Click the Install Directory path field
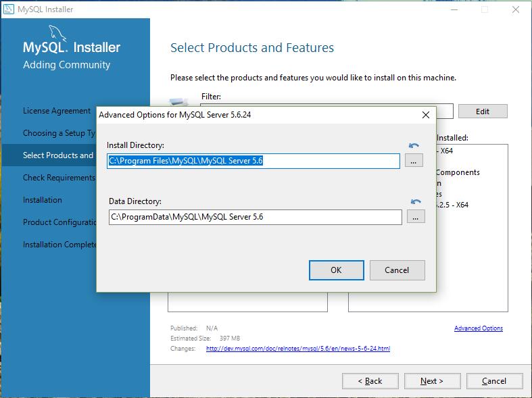This screenshot has height=398, width=532. 253,161
